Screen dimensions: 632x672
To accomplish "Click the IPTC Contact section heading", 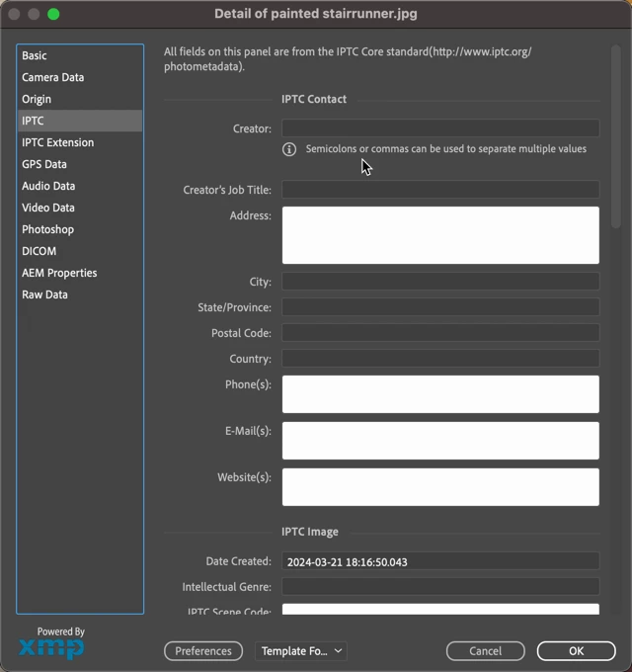I will (314, 99).
